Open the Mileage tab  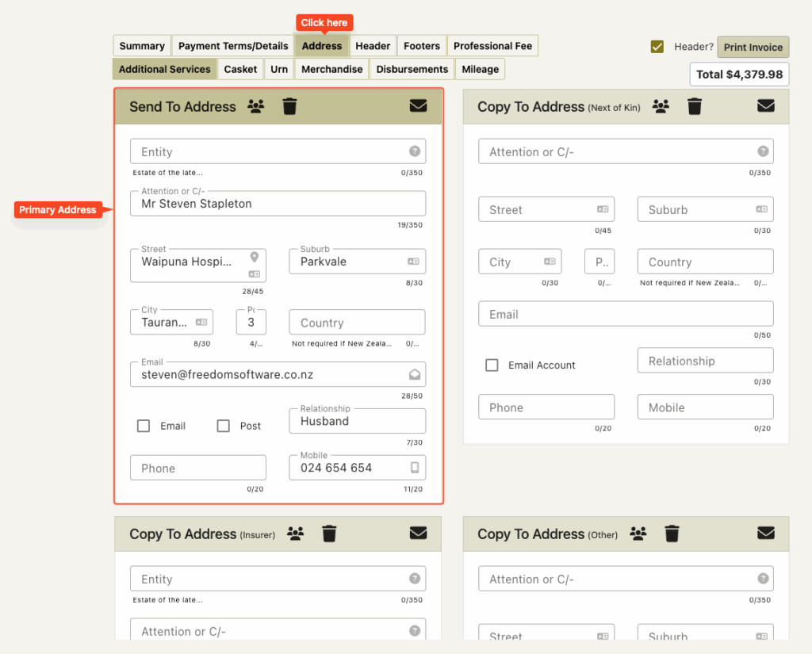tap(480, 69)
